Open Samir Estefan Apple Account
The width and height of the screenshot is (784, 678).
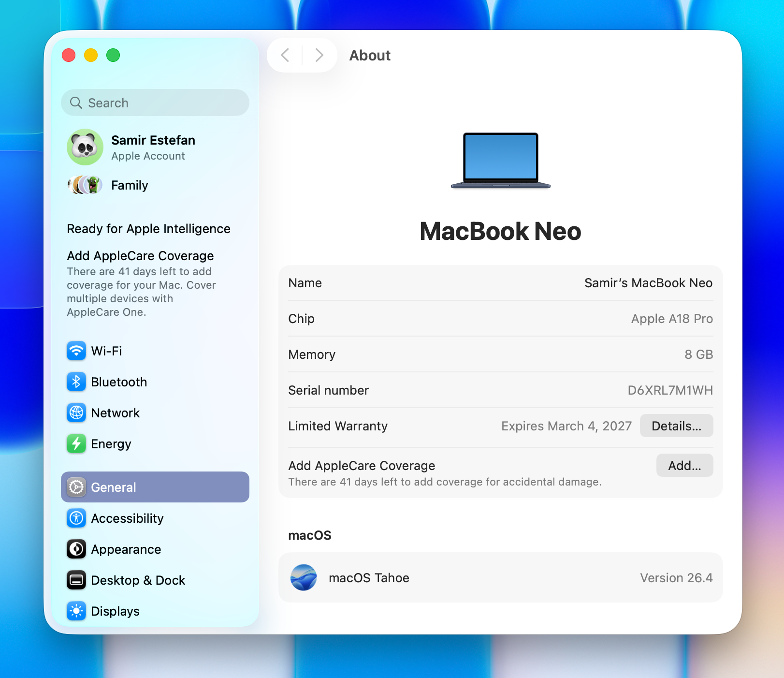(x=153, y=147)
